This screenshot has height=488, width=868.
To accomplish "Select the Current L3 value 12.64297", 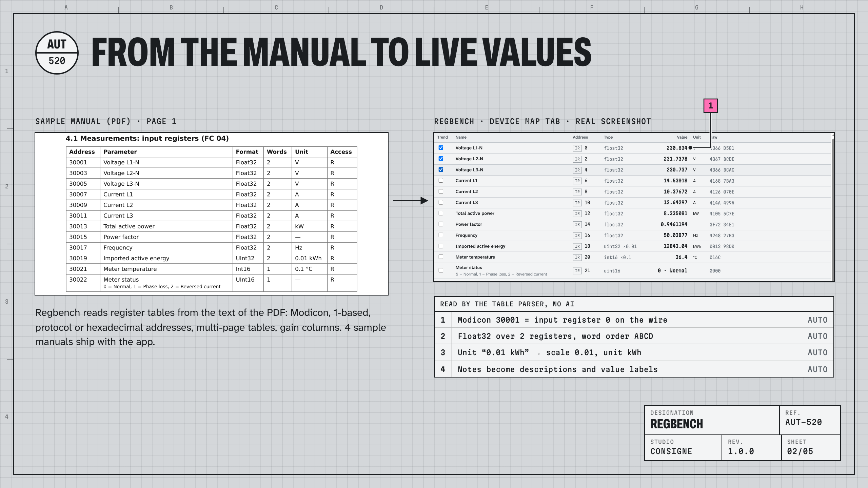I will 675,203.
